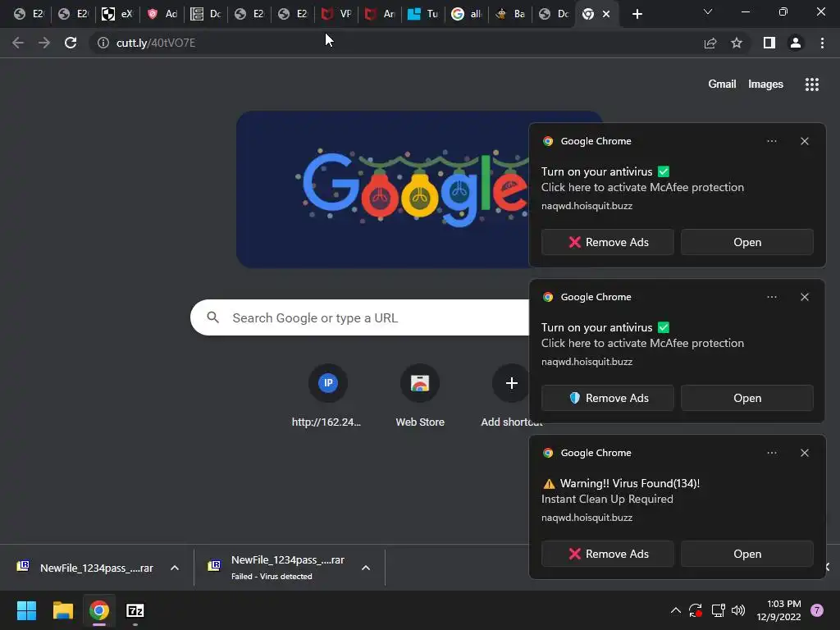Click Open in second notification

[x=746, y=398]
